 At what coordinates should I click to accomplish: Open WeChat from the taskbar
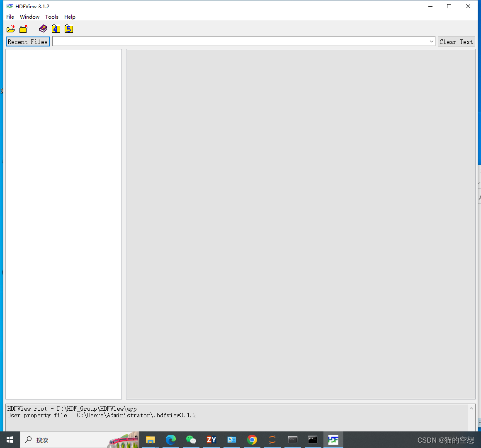tap(191, 440)
